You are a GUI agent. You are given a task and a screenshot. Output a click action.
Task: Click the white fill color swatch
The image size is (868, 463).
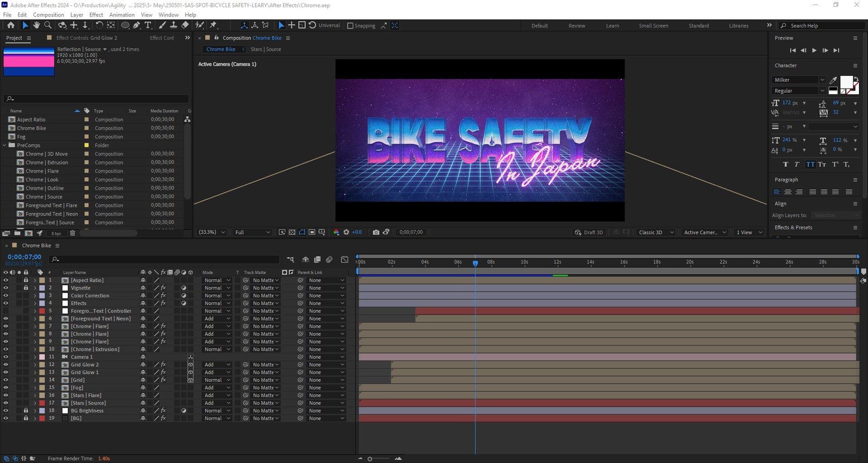[846, 82]
